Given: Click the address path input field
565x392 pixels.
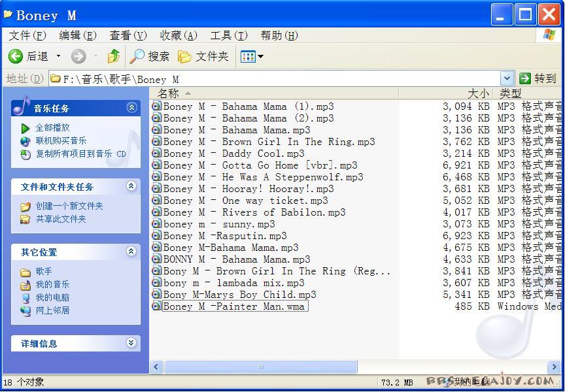Looking at the screenshot, I should tap(275, 78).
